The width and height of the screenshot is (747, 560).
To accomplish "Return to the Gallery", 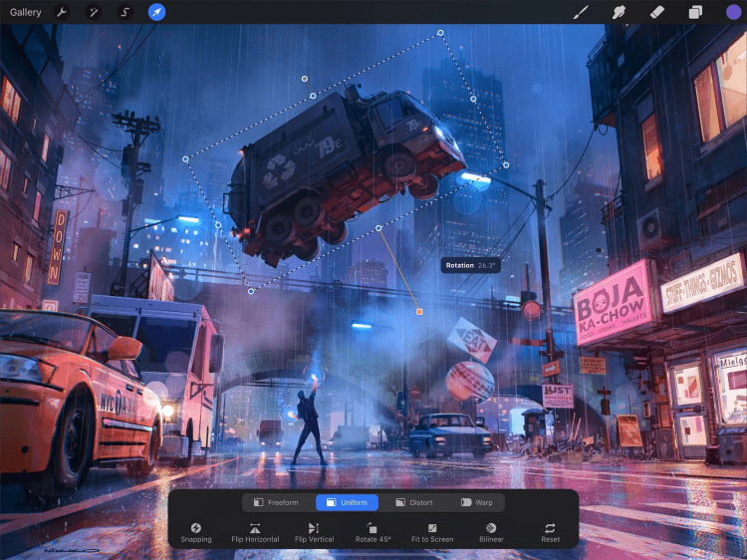I will [x=25, y=12].
